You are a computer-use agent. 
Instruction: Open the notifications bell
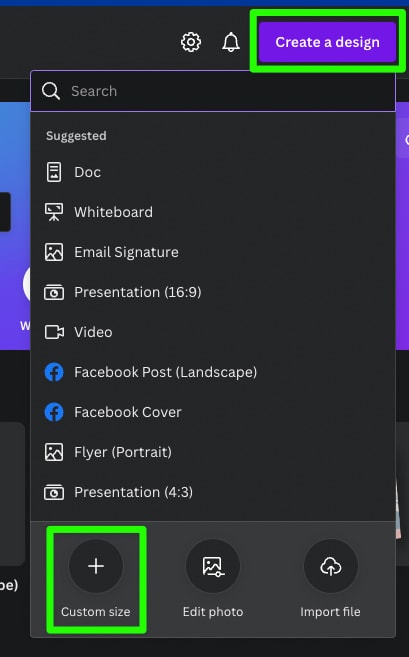231,42
